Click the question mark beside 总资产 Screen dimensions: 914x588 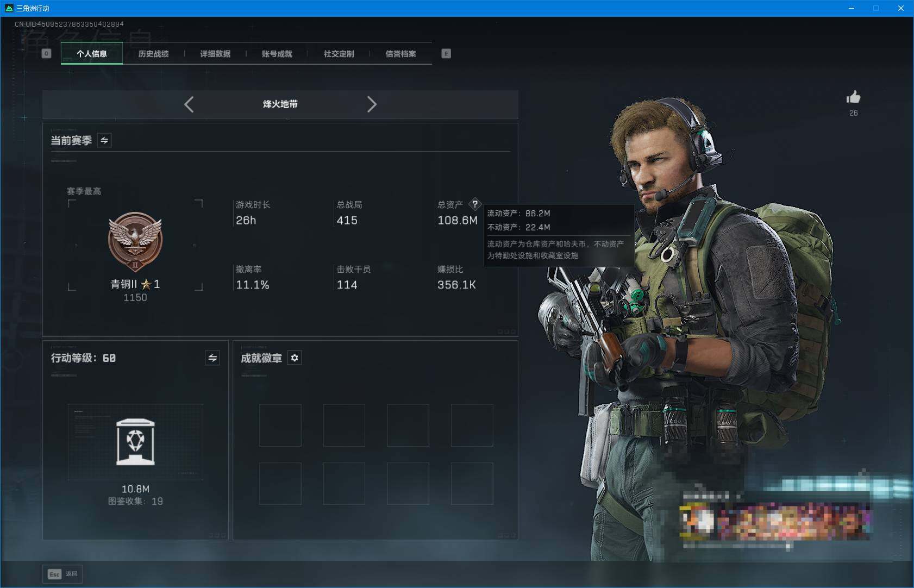475,204
